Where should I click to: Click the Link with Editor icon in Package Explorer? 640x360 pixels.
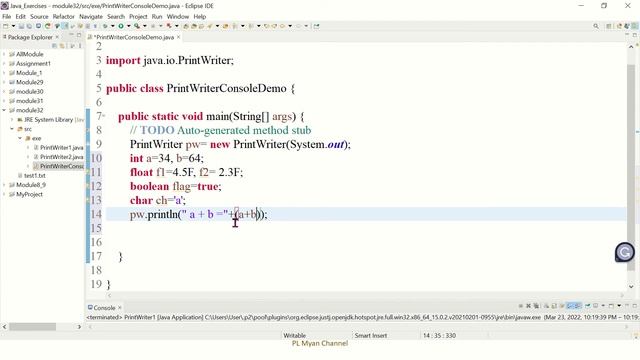tap(62, 46)
